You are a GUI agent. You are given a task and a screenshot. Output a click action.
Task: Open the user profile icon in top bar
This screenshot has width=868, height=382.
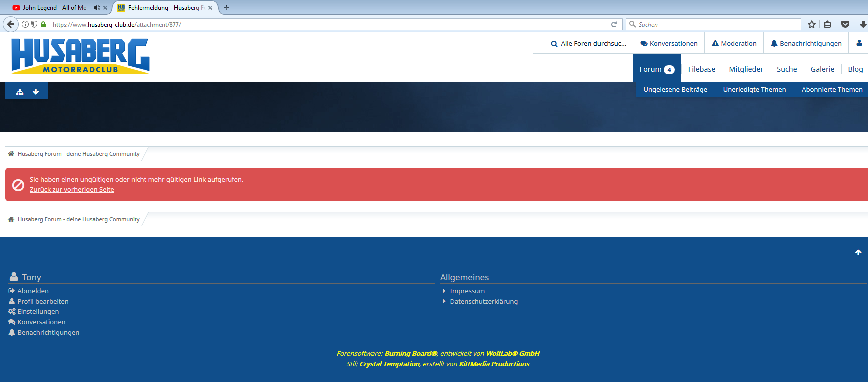(x=859, y=43)
